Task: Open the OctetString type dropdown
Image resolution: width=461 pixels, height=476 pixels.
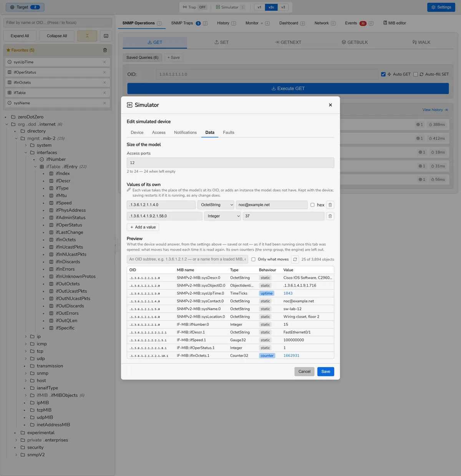Action: click(216, 205)
